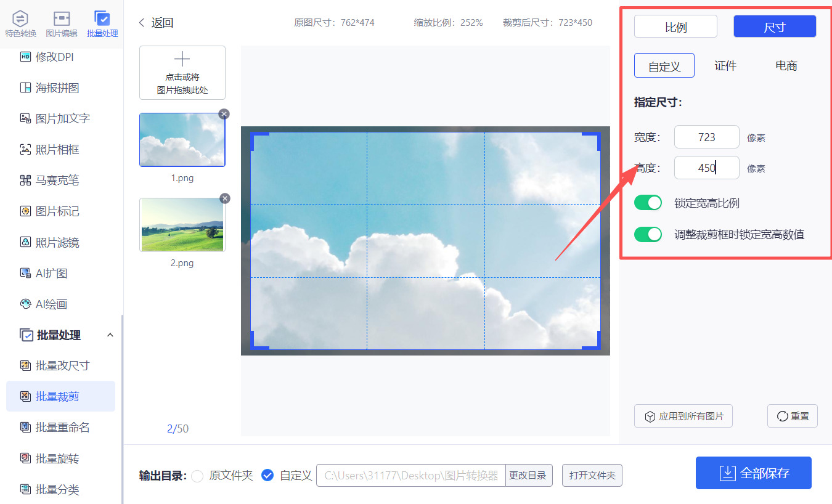Select the 2.png thumbnail
Viewport: 832px width, 504px height.
click(x=182, y=225)
